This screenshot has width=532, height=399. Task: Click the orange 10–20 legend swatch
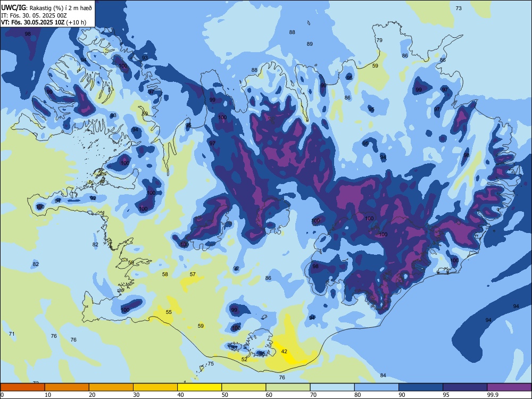click(x=67, y=387)
